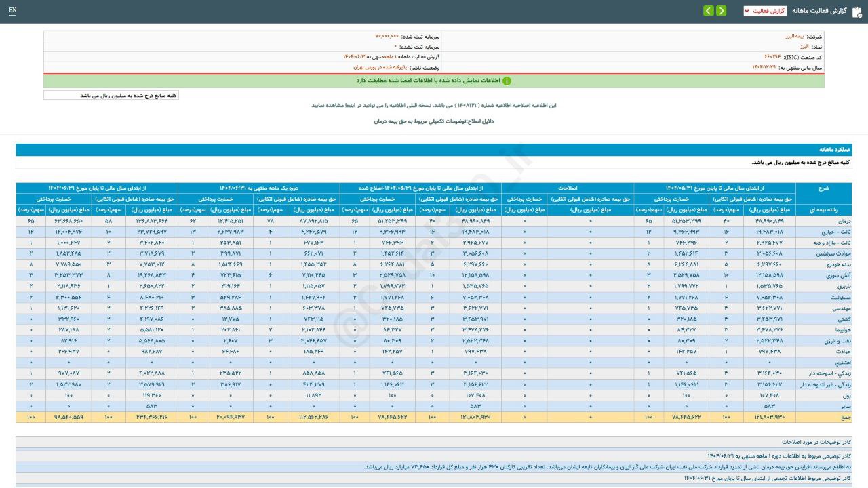Select the عملکرد ماهانه section header
868x488 pixels.
pyautogui.click(x=834, y=149)
